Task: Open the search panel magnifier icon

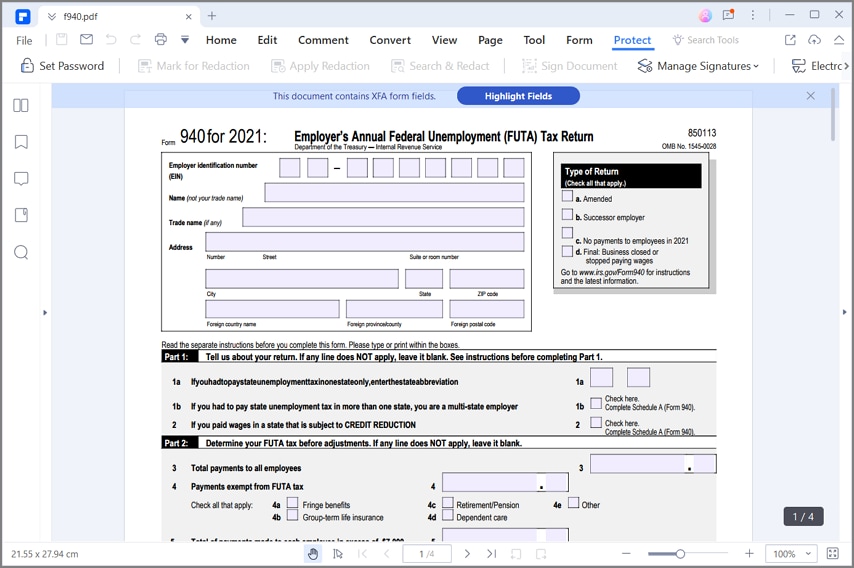Action: pyautogui.click(x=21, y=252)
